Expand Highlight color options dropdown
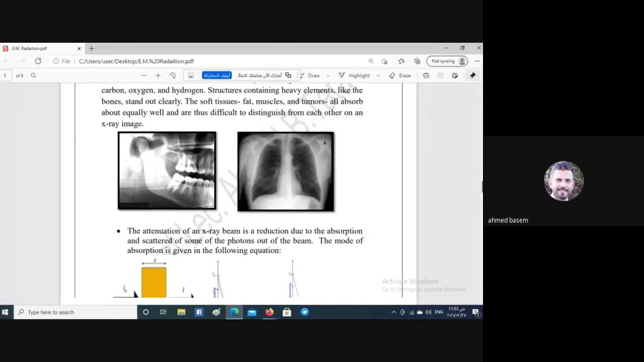The image size is (644, 362). [378, 75]
